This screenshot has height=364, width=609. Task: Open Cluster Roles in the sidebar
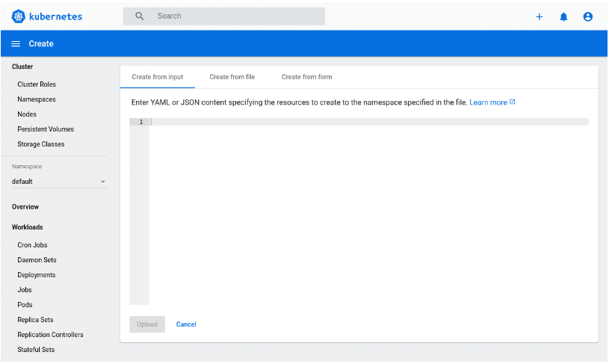tap(37, 84)
